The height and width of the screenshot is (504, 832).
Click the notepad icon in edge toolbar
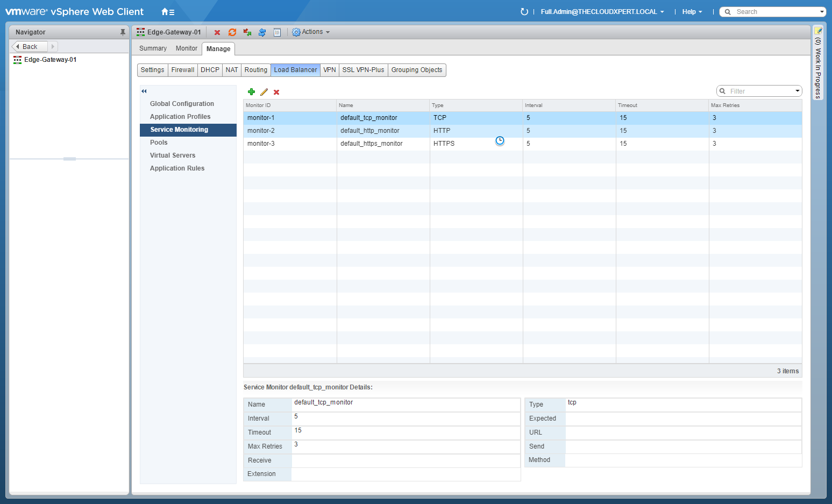pos(277,32)
